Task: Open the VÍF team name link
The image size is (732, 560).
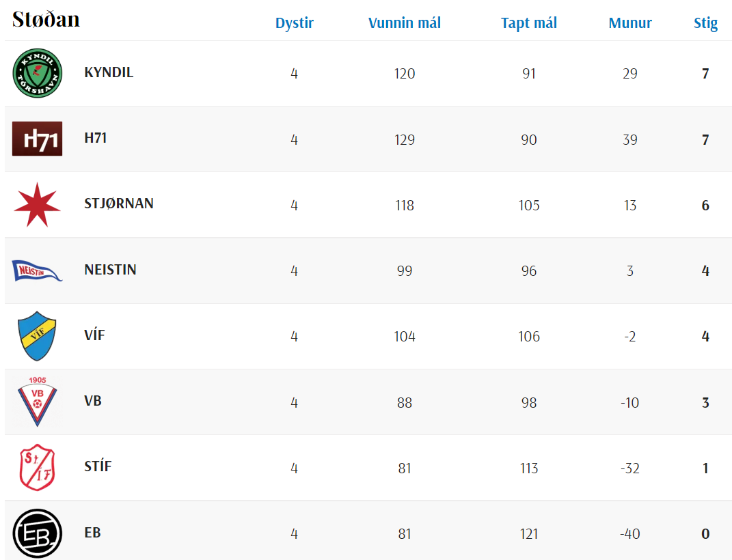Action: pyautogui.click(x=94, y=335)
